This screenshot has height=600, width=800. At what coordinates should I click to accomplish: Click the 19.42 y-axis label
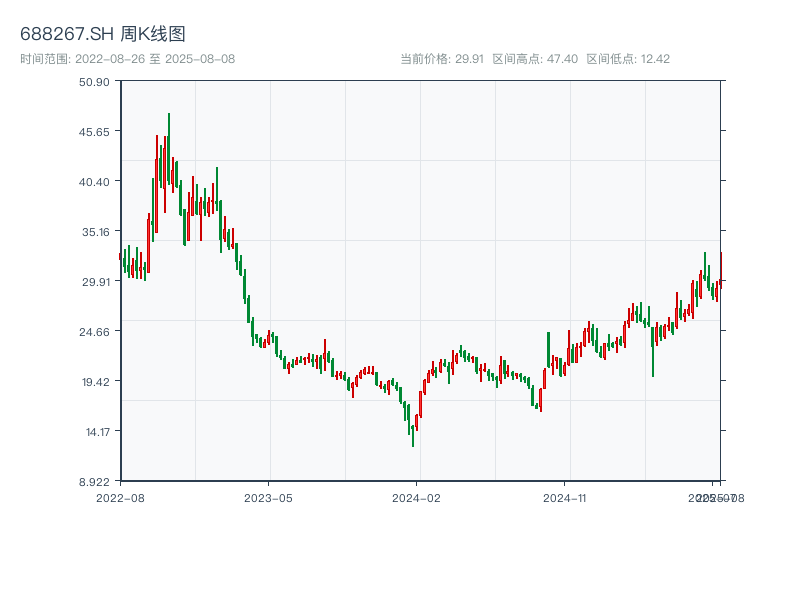[x=95, y=382]
